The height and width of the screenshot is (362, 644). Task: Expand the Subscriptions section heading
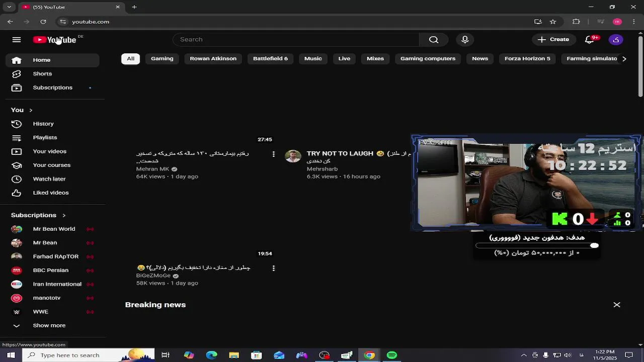tap(38, 215)
